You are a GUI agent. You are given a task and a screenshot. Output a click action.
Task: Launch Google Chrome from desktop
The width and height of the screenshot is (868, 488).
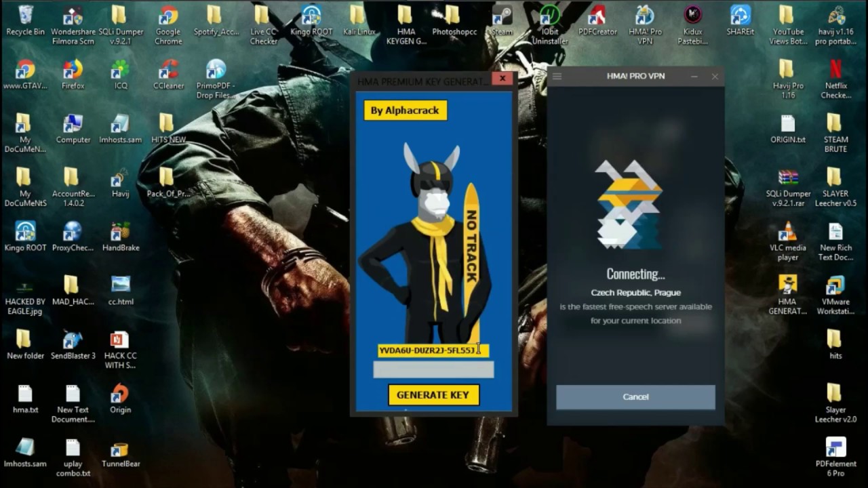pos(168,25)
